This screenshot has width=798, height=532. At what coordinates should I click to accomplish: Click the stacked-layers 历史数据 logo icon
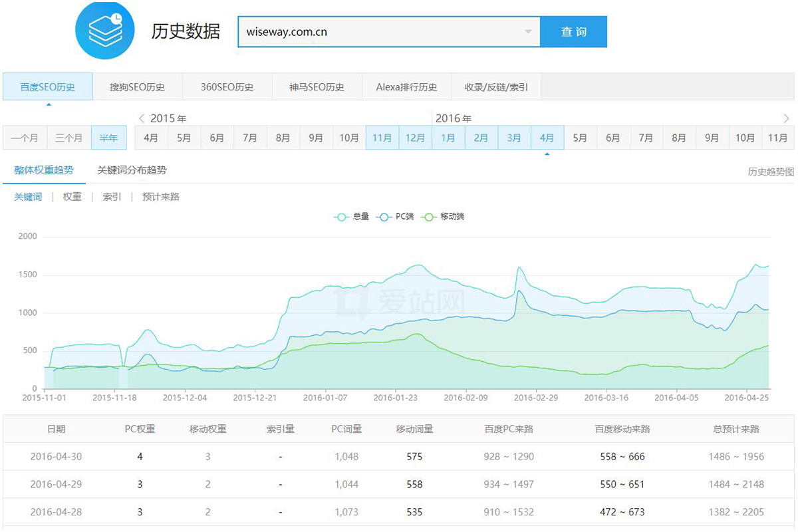point(104,30)
